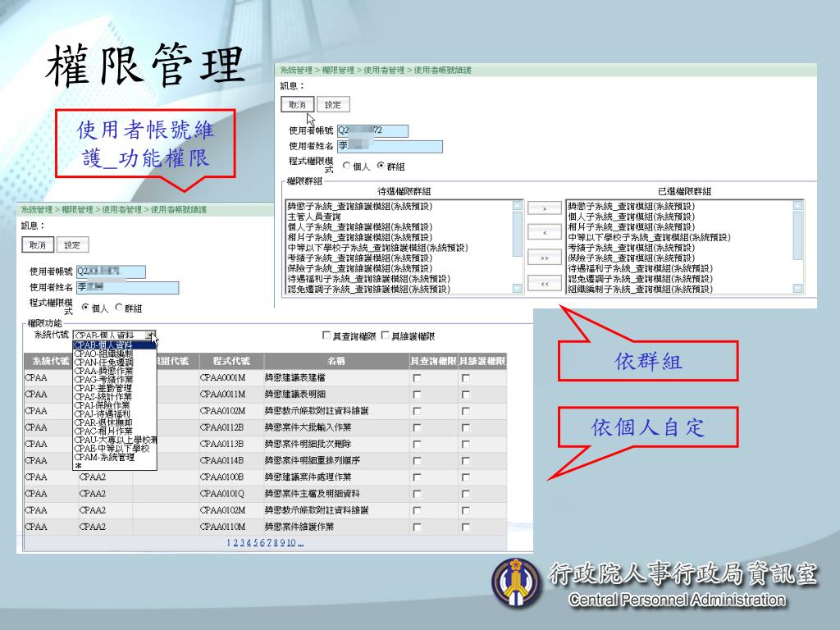The height and width of the screenshot is (630, 840).
Task: Click scroll-down arrow of 已選權限群組 list
Action: pos(797,288)
